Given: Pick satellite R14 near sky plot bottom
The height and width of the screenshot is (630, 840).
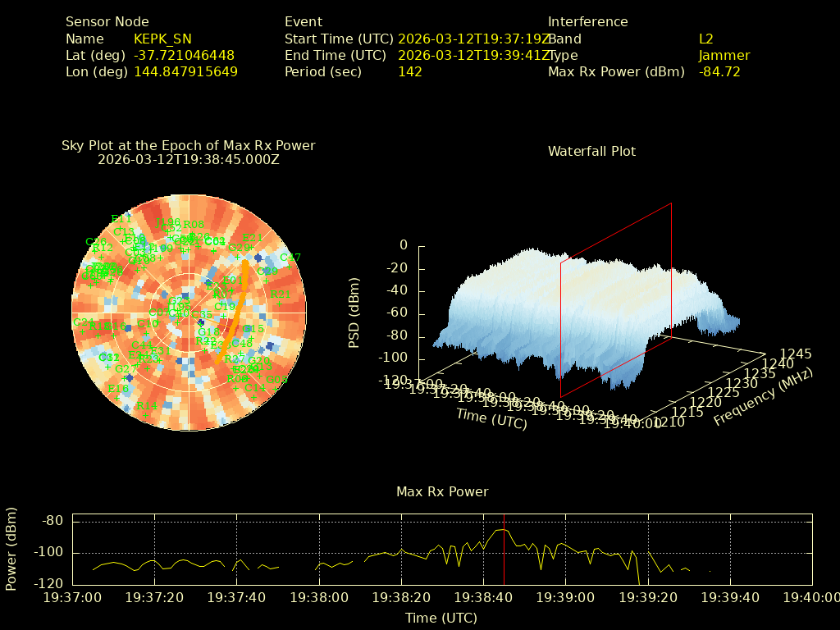Looking at the screenshot, I should (147, 406).
